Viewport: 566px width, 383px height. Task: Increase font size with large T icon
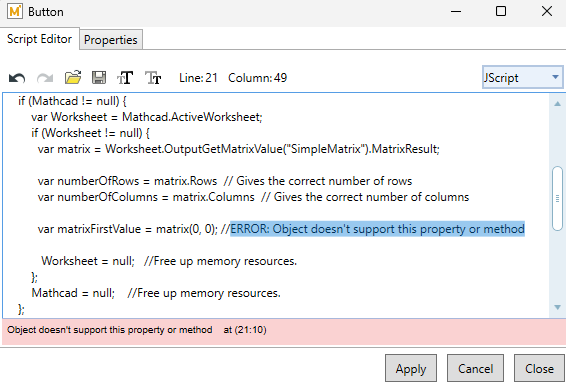(125, 78)
